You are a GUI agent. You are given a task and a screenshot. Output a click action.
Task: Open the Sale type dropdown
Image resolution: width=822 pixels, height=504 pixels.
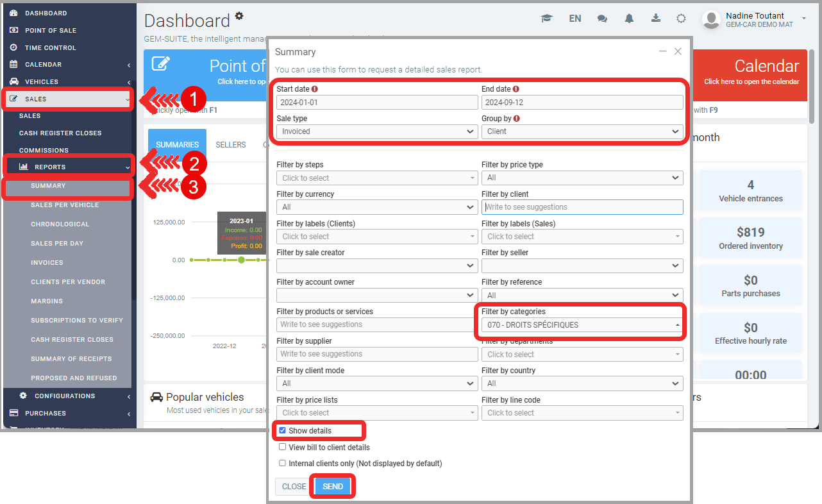377,131
